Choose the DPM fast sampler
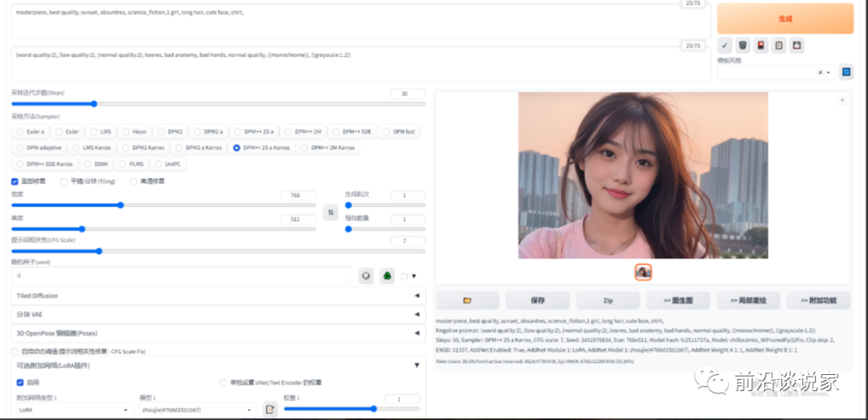868x420 pixels. (x=399, y=132)
